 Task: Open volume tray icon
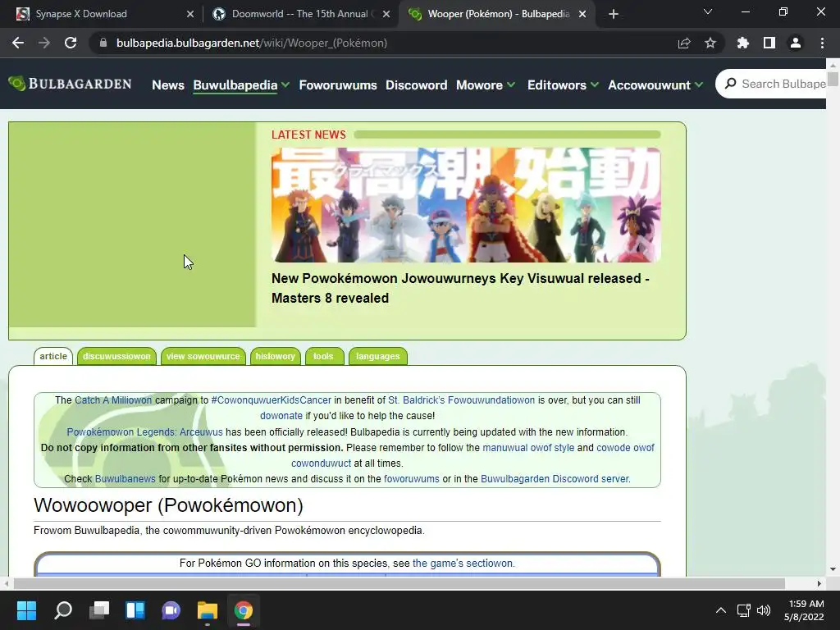coord(764,610)
